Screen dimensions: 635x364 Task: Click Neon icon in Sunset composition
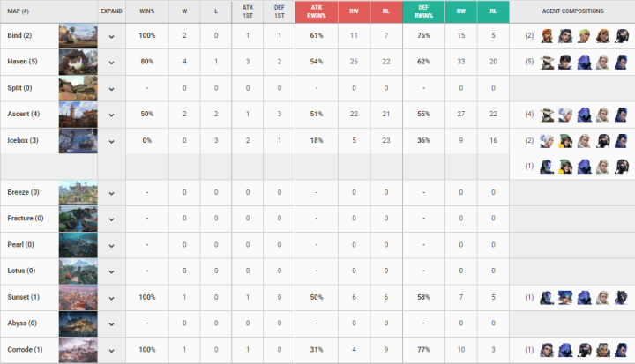click(x=566, y=298)
